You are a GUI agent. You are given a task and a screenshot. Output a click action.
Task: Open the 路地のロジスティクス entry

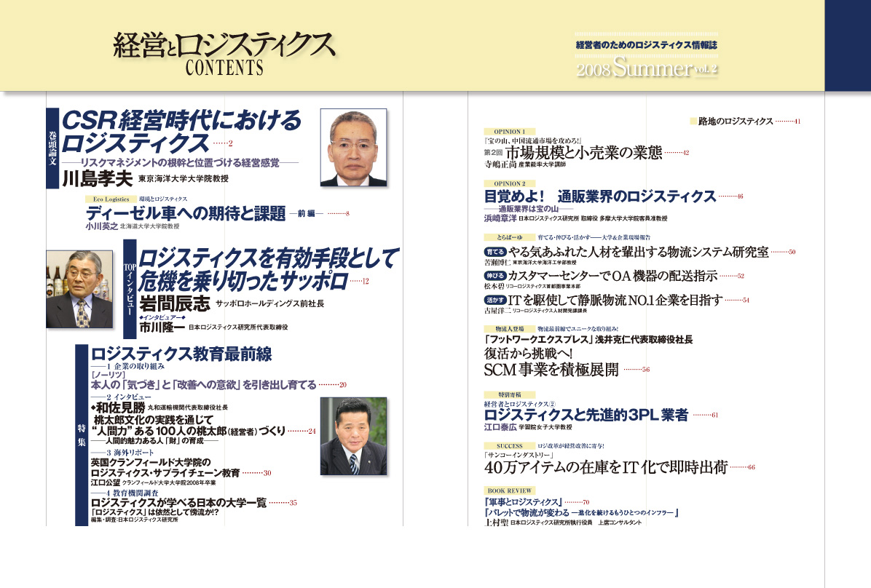[736, 121]
